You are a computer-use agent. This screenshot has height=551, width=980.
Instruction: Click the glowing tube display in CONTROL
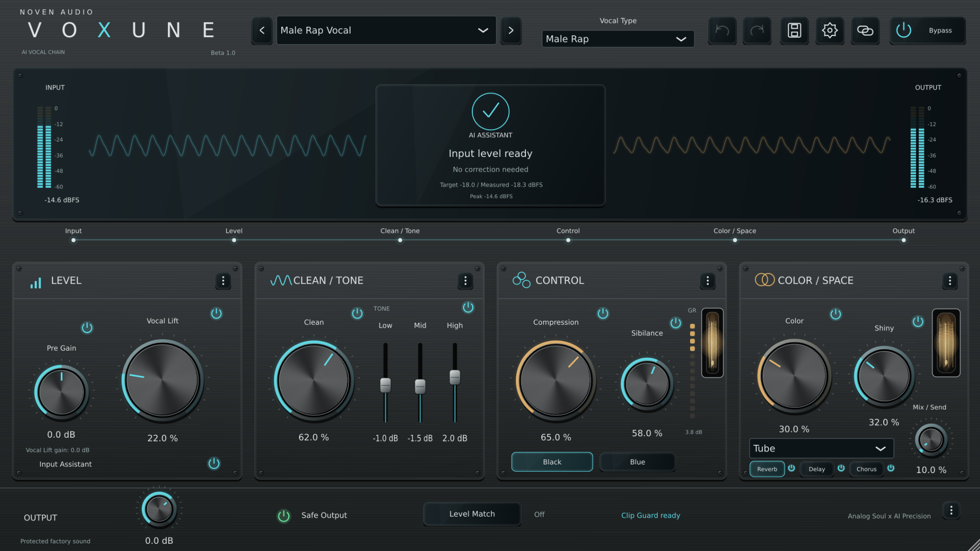click(712, 343)
